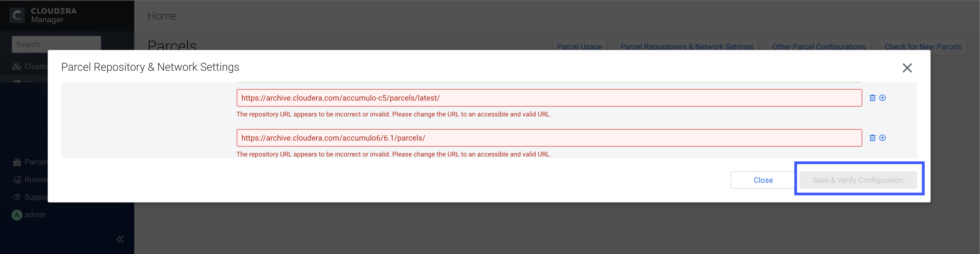Open the admin menu in sidebar
The height and width of the screenshot is (254, 980).
click(35, 215)
